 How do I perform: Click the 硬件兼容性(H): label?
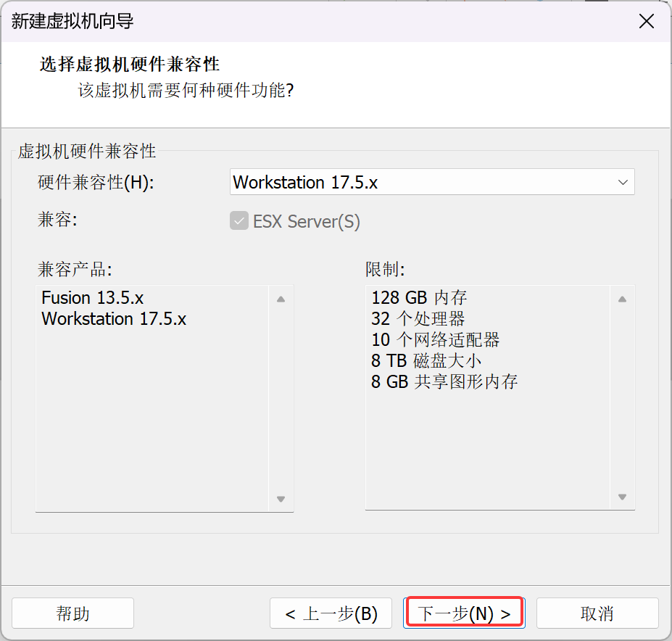tap(96, 183)
